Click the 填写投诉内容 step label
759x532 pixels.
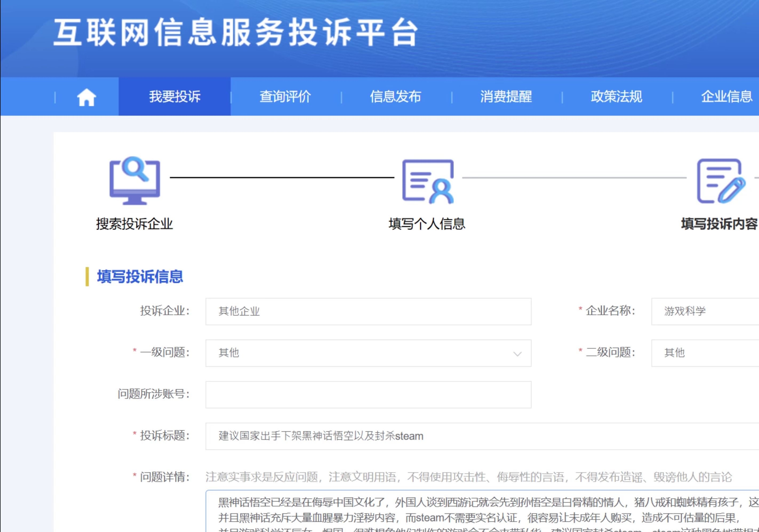pyautogui.click(x=719, y=224)
